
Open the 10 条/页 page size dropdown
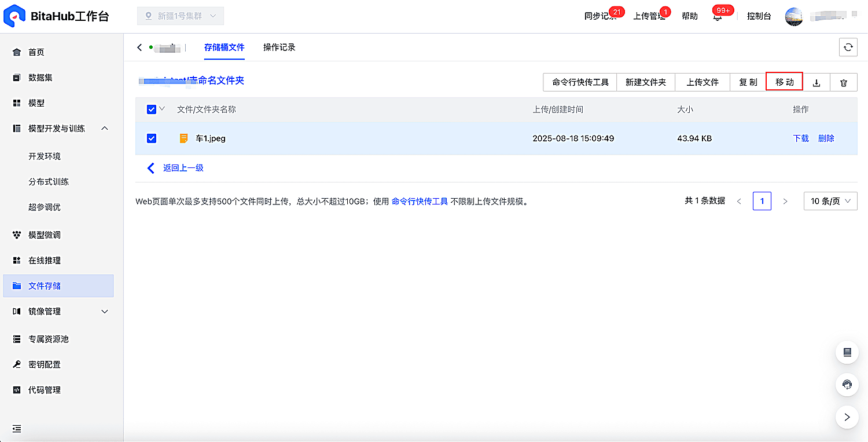point(830,201)
